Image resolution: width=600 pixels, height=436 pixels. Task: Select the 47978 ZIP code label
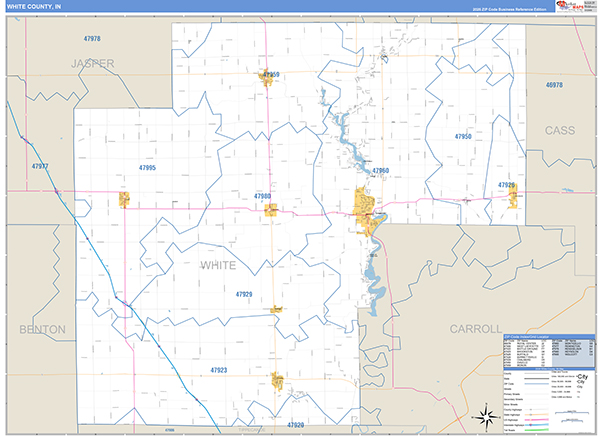pos(92,39)
